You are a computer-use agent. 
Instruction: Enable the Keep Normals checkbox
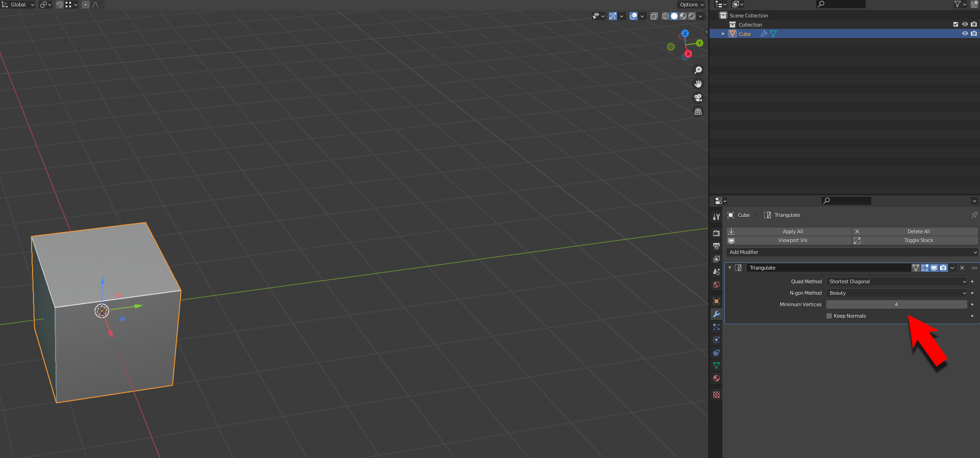coord(829,316)
